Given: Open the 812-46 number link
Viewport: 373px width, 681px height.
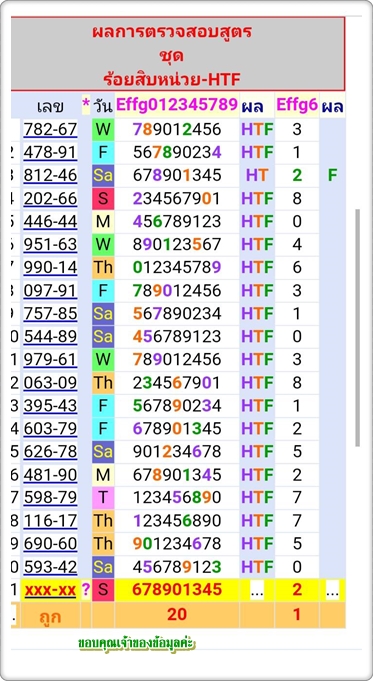Looking at the screenshot, I should [50, 175].
